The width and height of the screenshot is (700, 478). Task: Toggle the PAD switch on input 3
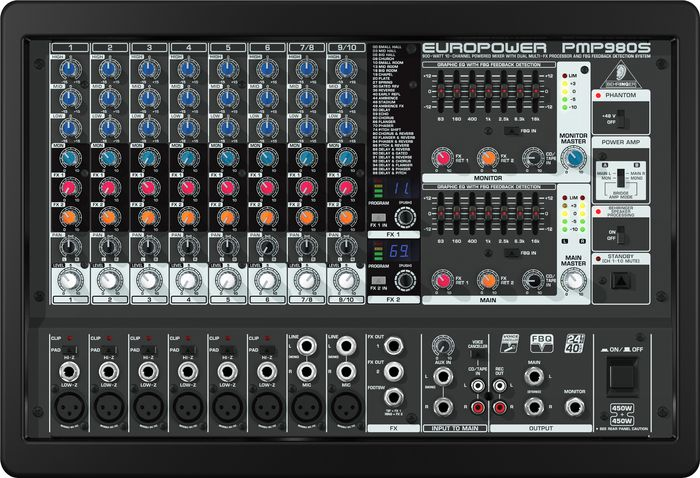tap(148, 350)
